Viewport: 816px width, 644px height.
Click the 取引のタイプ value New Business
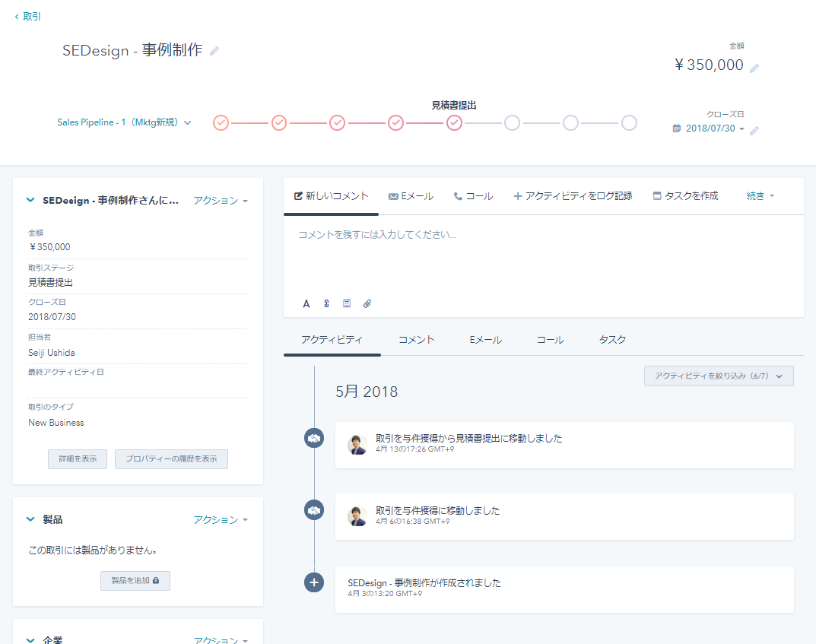[56, 423]
